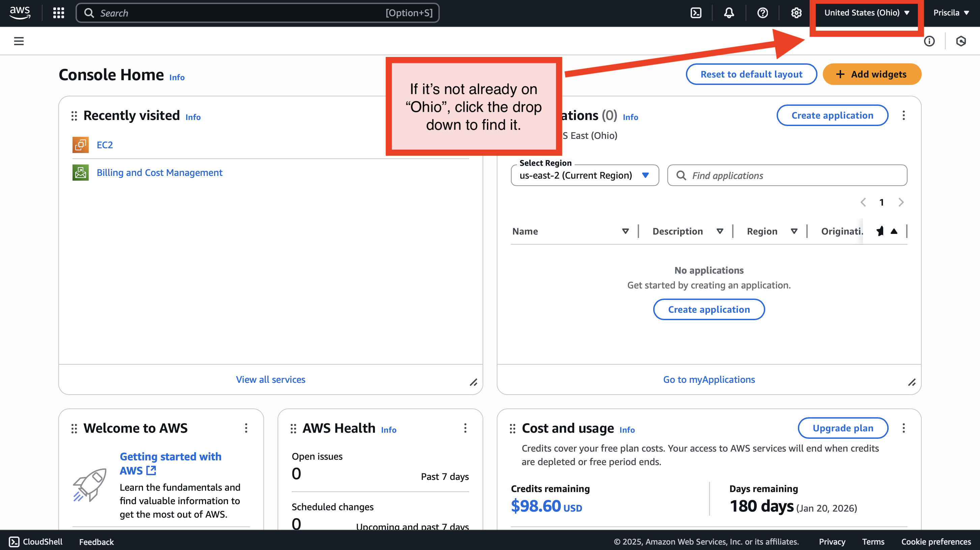Image resolution: width=980 pixels, height=550 pixels.
Task: Click the top search input field
Action: pos(258,13)
